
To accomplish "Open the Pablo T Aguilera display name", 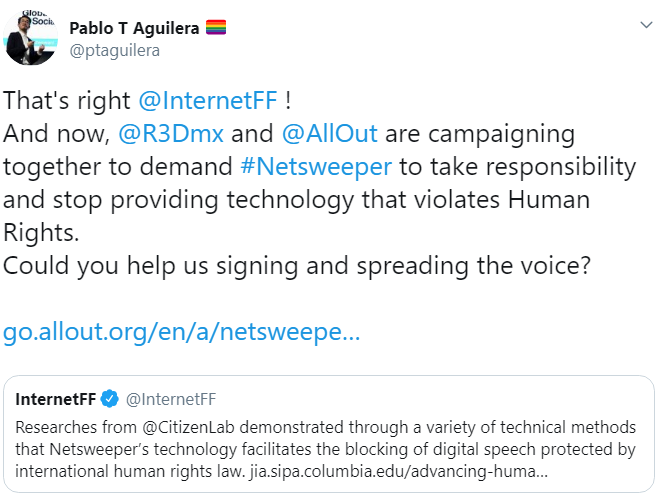I will coord(133,27).
